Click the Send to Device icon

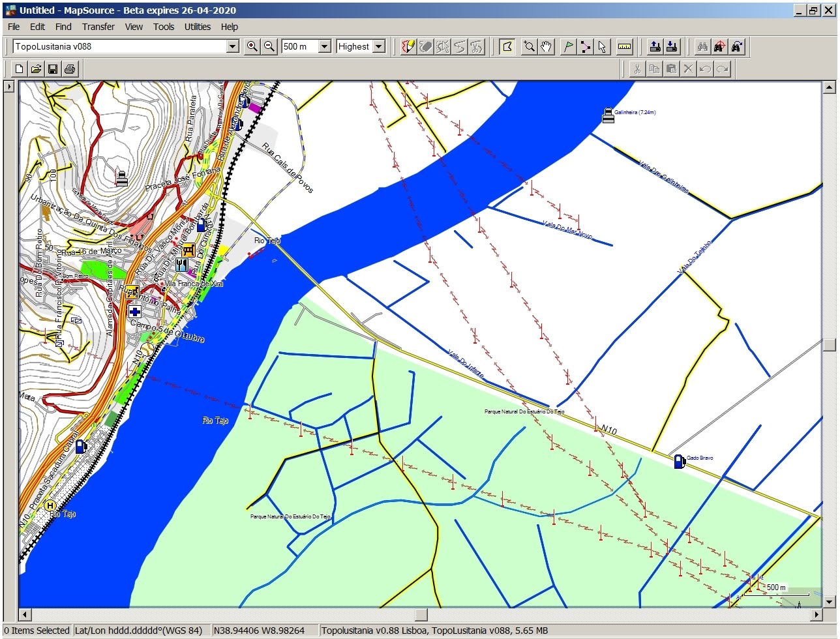(x=655, y=46)
